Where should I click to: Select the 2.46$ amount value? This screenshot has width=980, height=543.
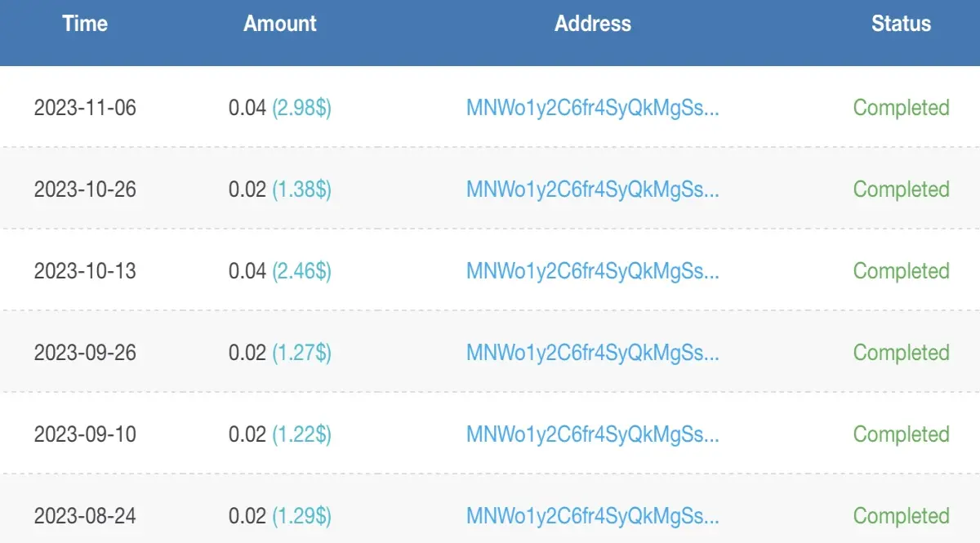pyautogui.click(x=301, y=271)
